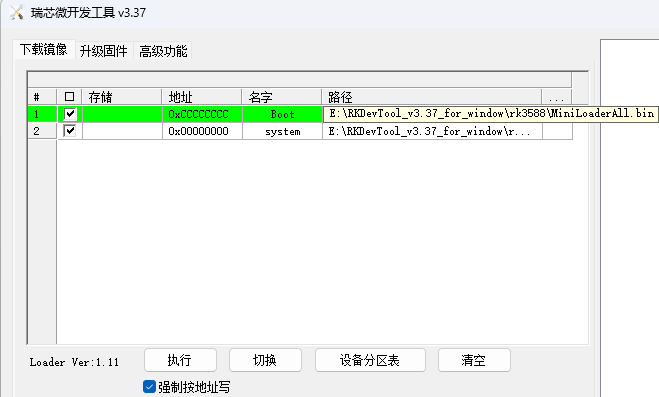The height and width of the screenshot is (397, 659).
Task: Disable the 强制按地址写 checkbox
Action: click(x=149, y=386)
